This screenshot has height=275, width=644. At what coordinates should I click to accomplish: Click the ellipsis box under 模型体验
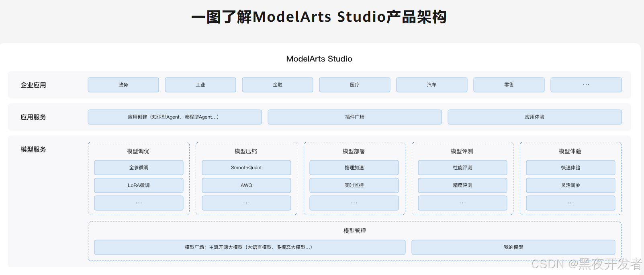pos(570,203)
